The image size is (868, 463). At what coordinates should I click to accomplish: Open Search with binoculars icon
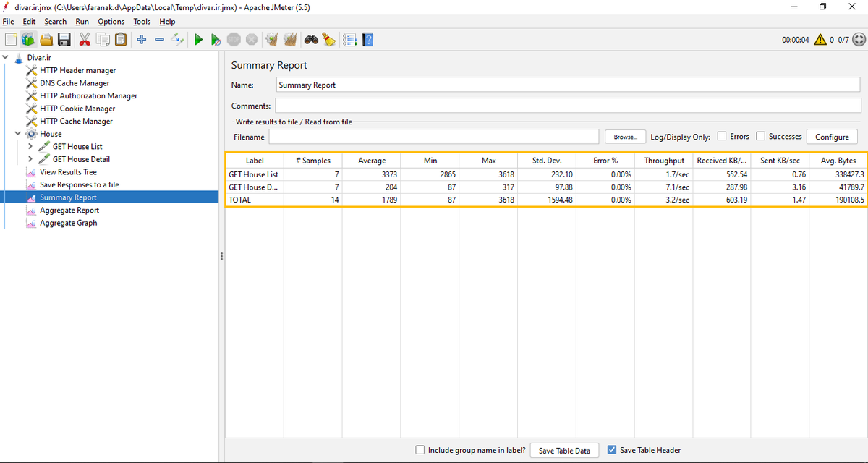tap(311, 40)
